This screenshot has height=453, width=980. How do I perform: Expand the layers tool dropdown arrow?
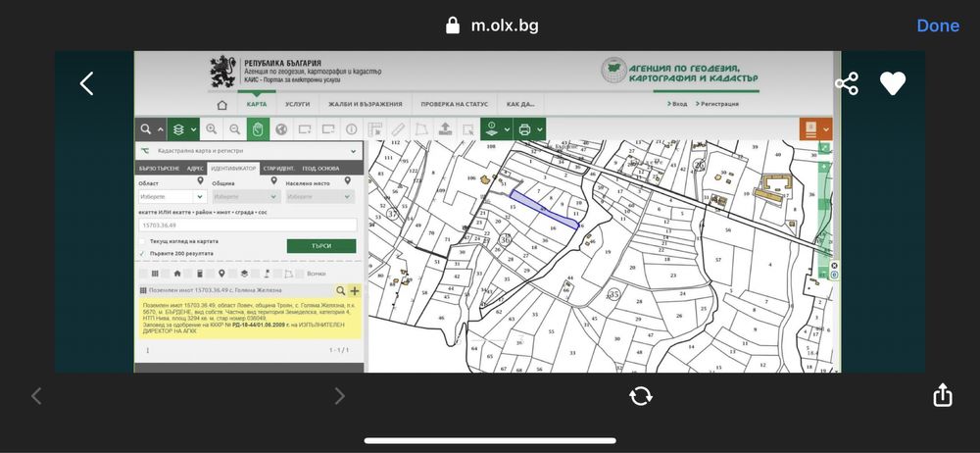(193, 129)
